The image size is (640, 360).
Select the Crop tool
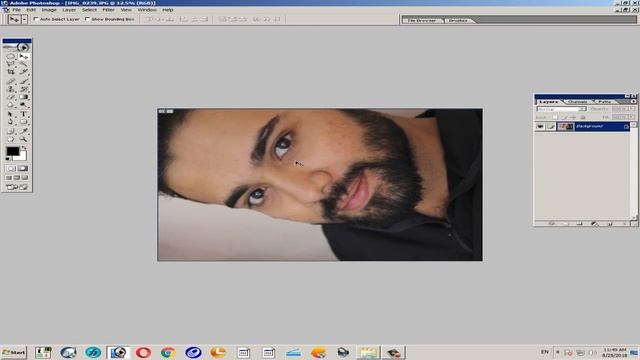point(11,72)
